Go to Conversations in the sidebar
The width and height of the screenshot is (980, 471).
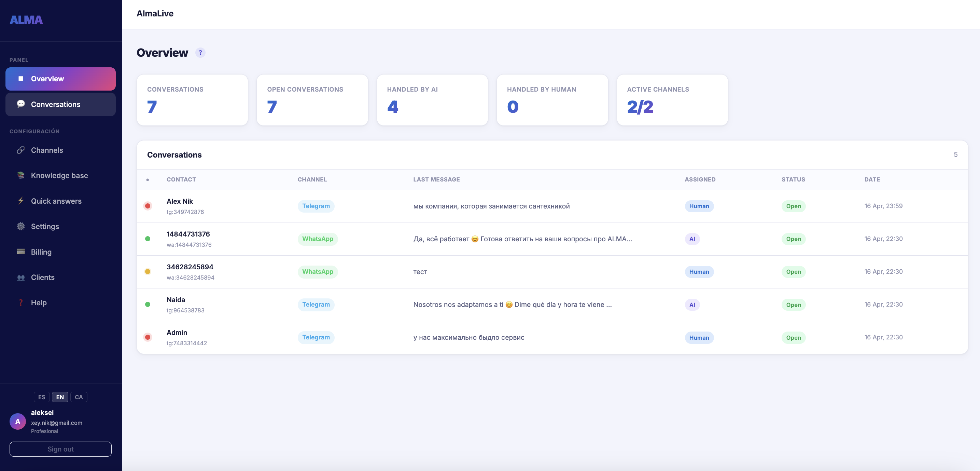[x=60, y=104]
